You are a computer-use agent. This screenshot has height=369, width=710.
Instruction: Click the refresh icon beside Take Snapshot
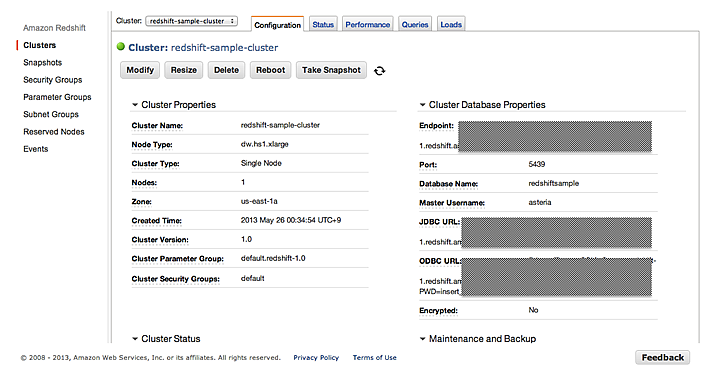(x=379, y=71)
